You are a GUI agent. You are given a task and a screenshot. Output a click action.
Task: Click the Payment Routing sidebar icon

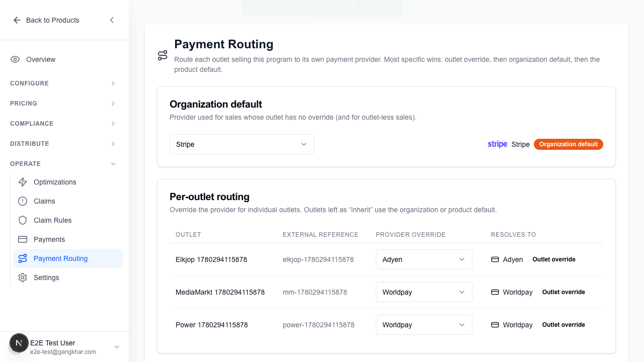[x=23, y=258]
